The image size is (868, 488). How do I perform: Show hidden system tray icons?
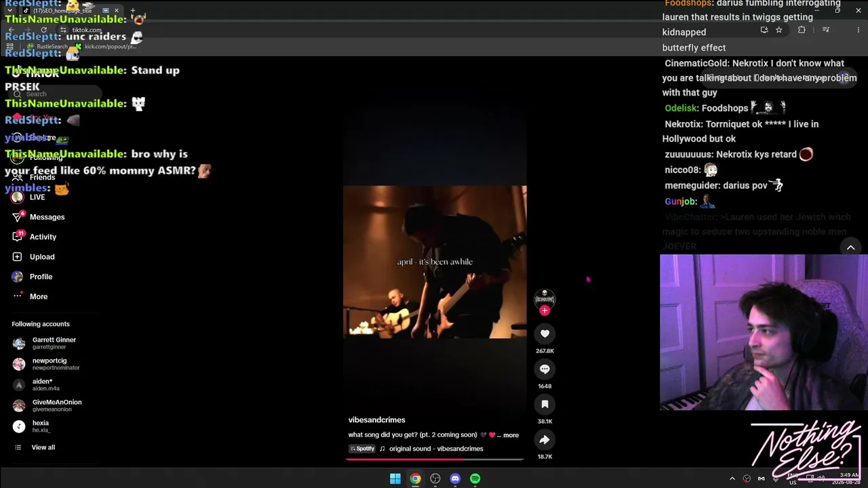[732, 479]
